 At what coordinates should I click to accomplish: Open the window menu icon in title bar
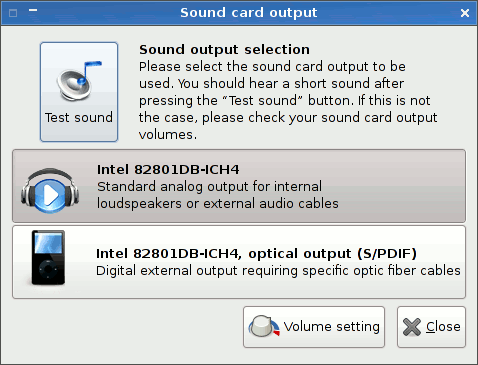pos(13,13)
